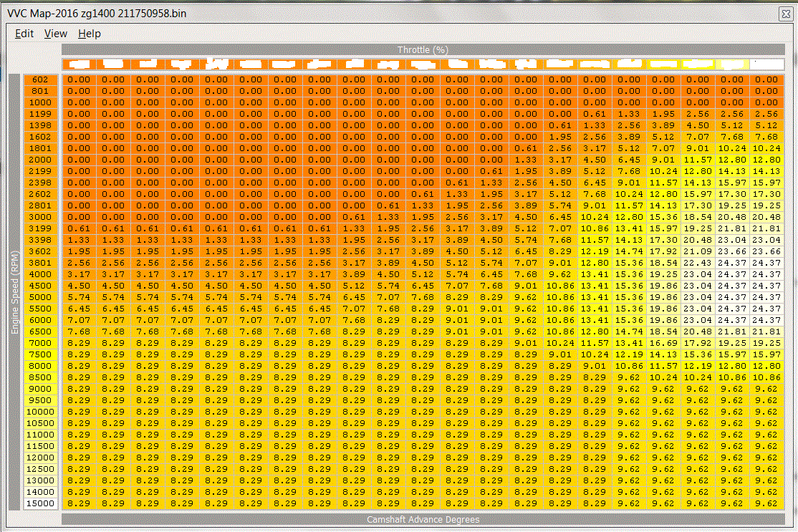Select the 21.09 cell in 3602 RPM row
Screen dimensions: 798x532
tap(698, 251)
